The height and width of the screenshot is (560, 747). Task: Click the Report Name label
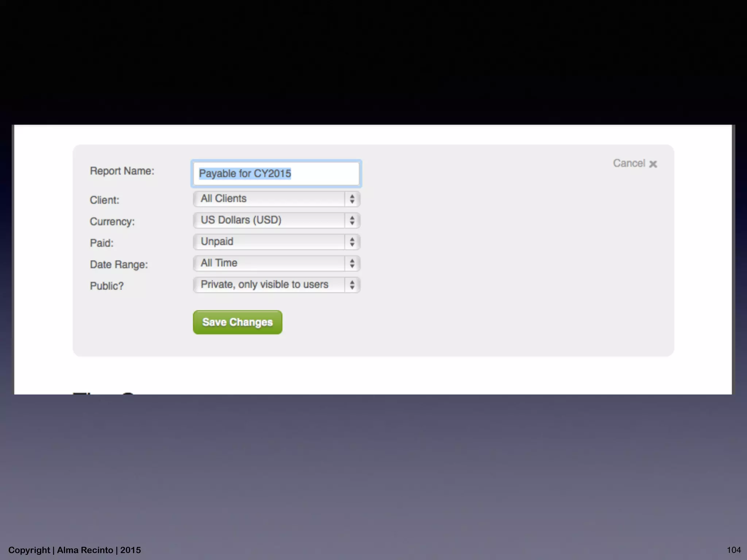click(122, 171)
